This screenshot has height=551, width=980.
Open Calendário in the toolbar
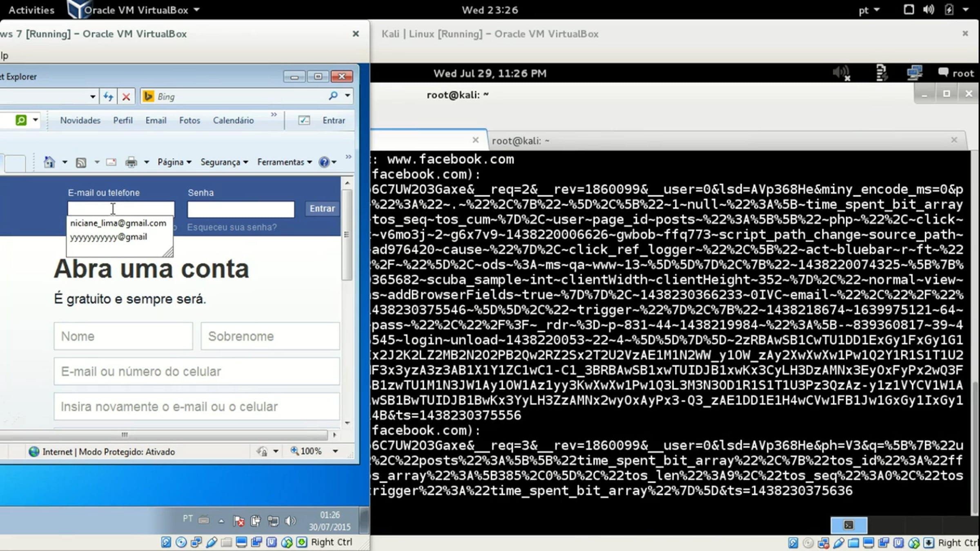233,120
